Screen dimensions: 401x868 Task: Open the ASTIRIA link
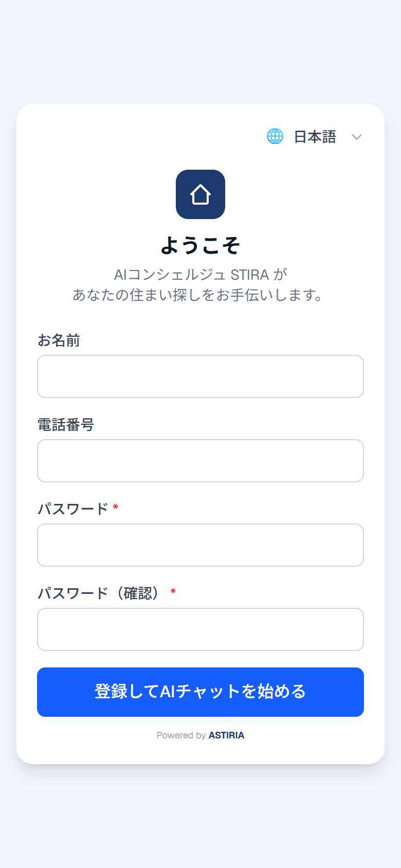click(226, 735)
